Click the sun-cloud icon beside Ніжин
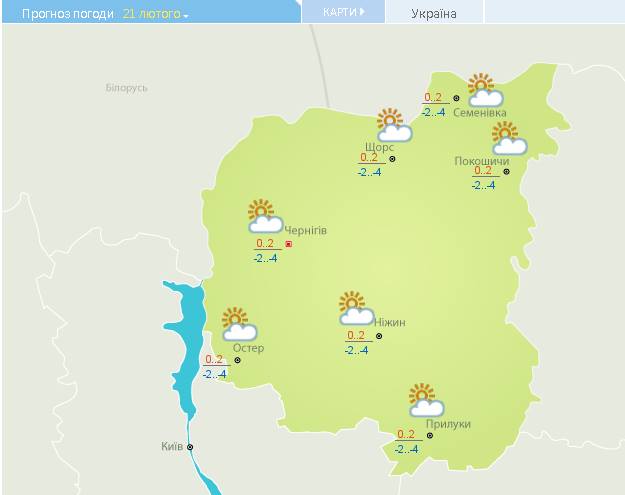The height and width of the screenshot is (495, 625). [356, 308]
